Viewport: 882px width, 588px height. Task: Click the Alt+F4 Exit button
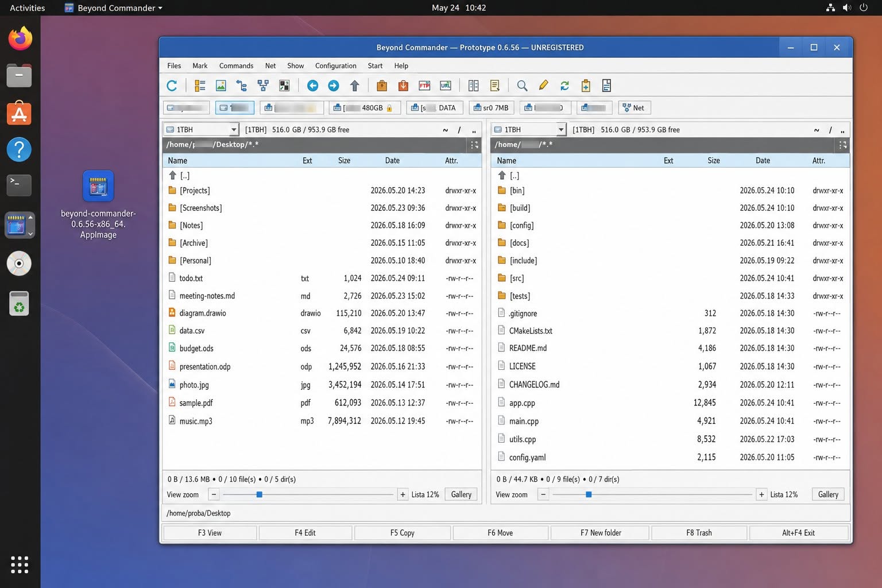click(x=798, y=533)
